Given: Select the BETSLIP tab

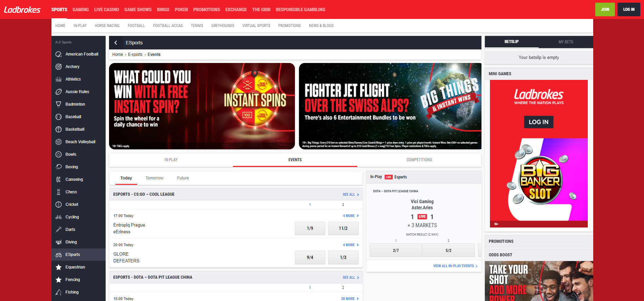Looking at the screenshot, I should pyautogui.click(x=512, y=42).
